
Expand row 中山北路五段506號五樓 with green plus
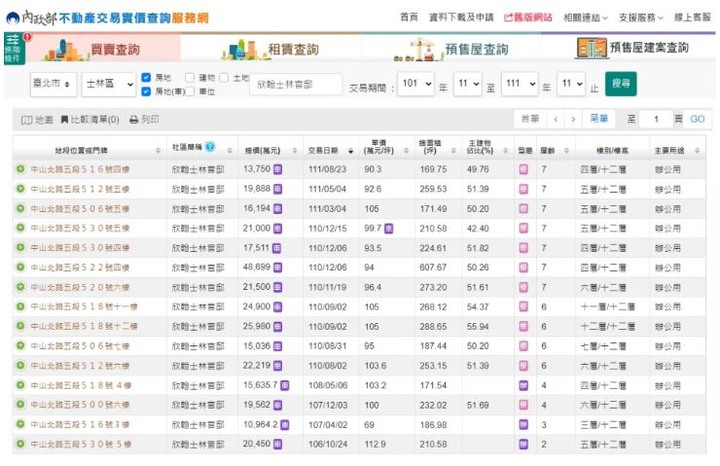(20, 208)
